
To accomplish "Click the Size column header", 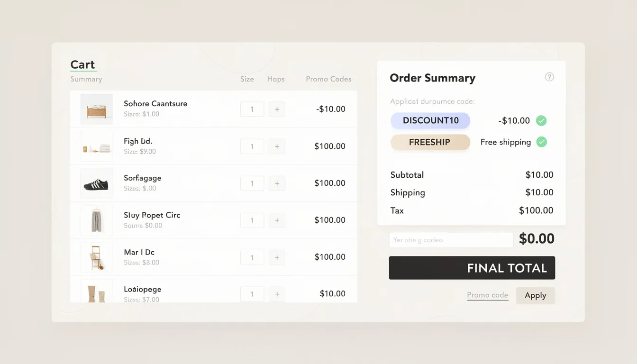I will (x=247, y=79).
